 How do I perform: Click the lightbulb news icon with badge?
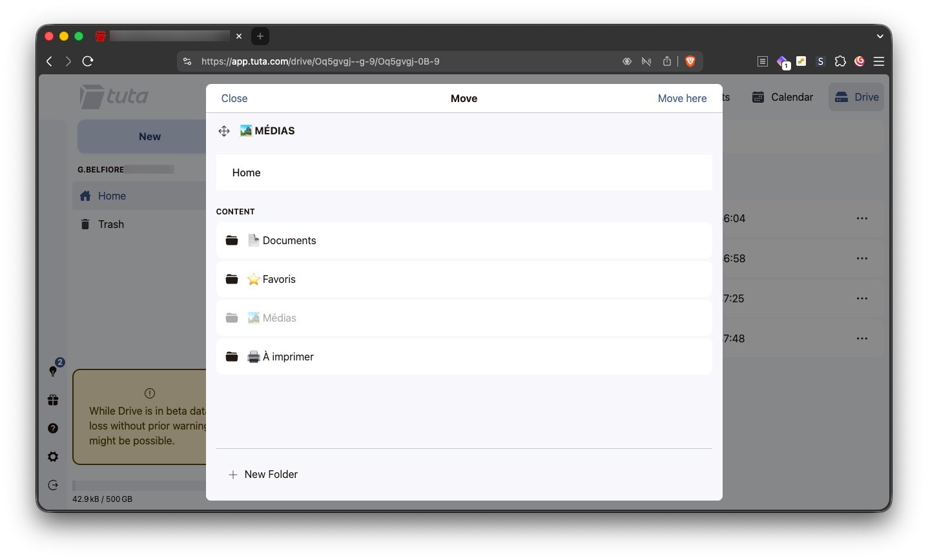click(x=54, y=370)
